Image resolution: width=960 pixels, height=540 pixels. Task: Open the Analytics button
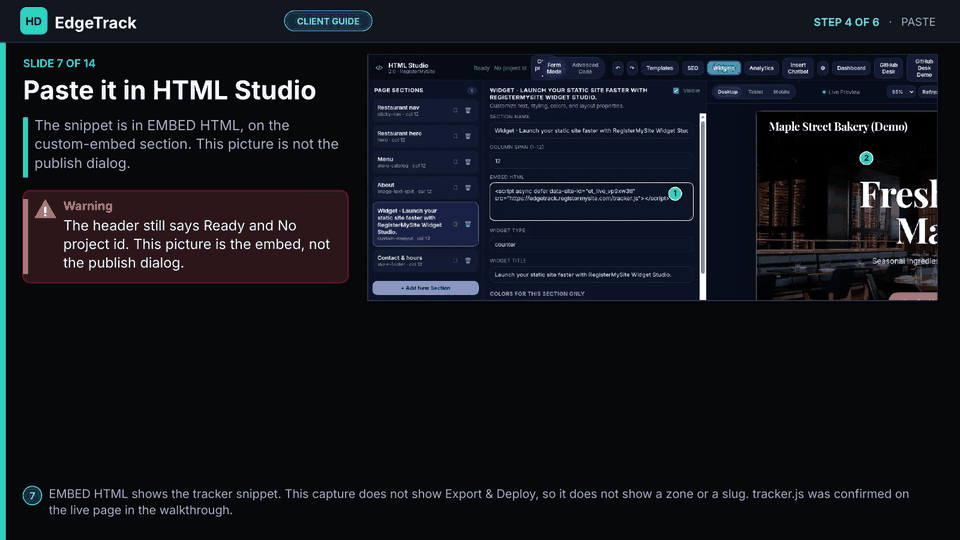coord(761,68)
